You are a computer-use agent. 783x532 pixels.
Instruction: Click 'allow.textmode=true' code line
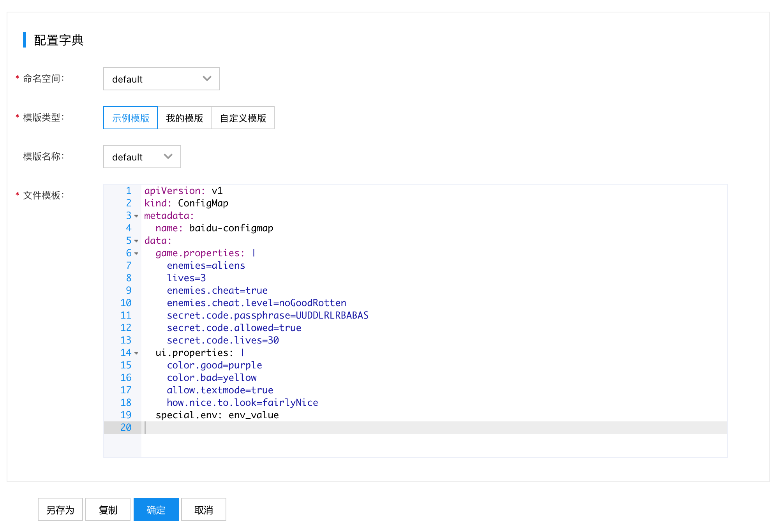[220, 390]
